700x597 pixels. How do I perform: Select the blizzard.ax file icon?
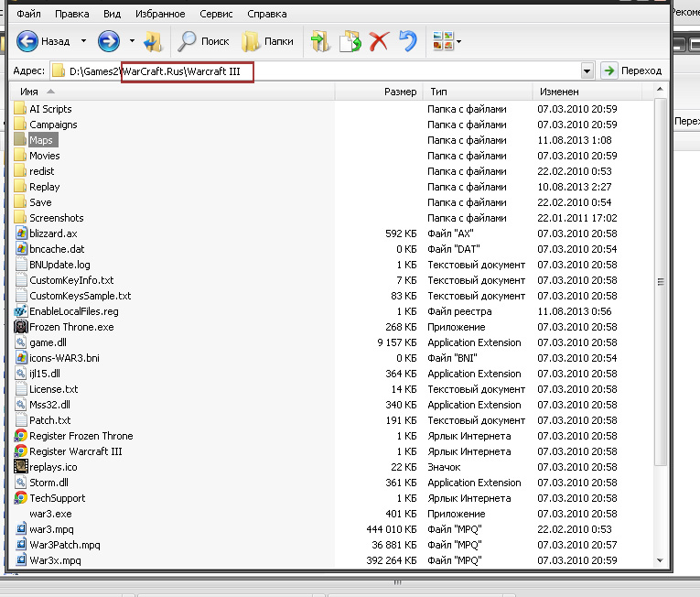[x=21, y=233]
